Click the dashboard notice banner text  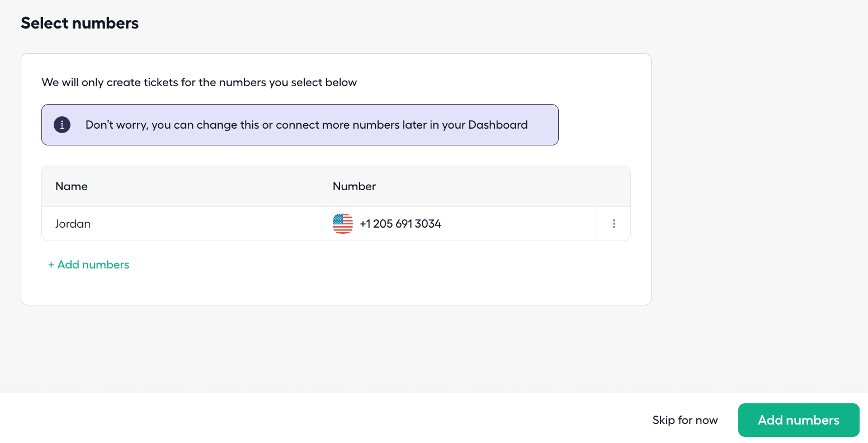306,125
